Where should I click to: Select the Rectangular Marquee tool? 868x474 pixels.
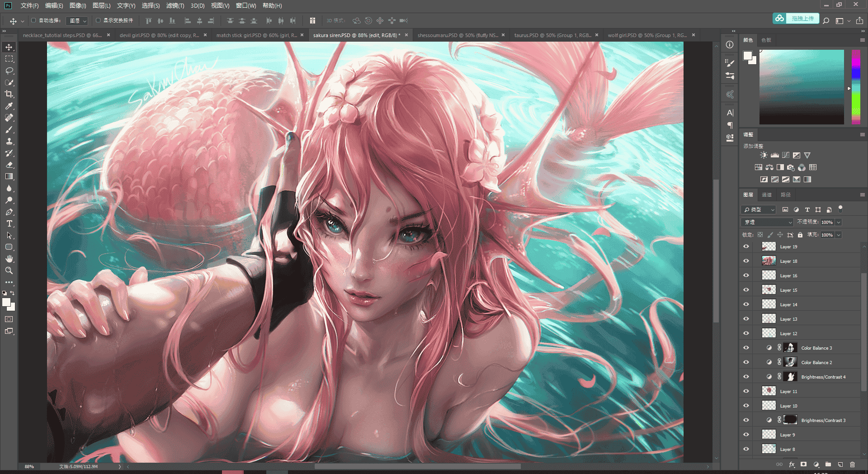pos(9,59)
